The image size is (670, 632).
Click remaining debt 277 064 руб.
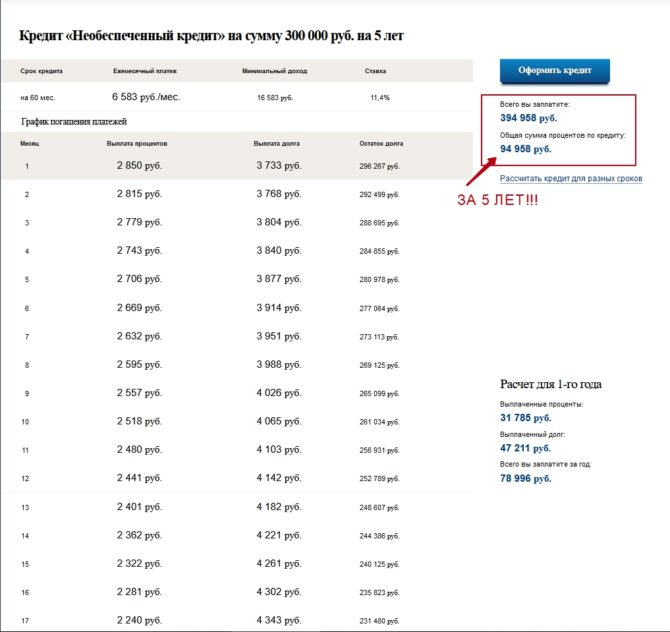(x=379, y=309)
